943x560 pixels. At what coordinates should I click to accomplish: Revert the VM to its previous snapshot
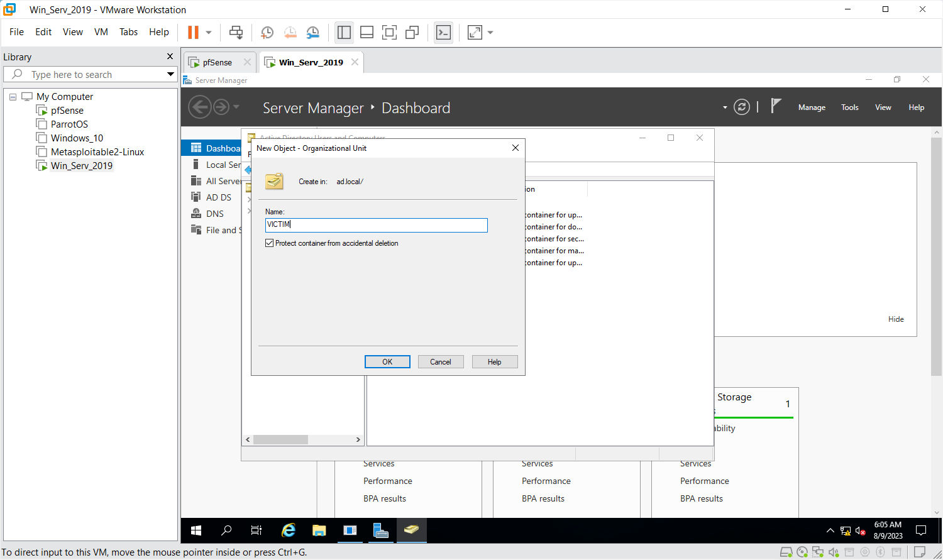coord(290,33)
